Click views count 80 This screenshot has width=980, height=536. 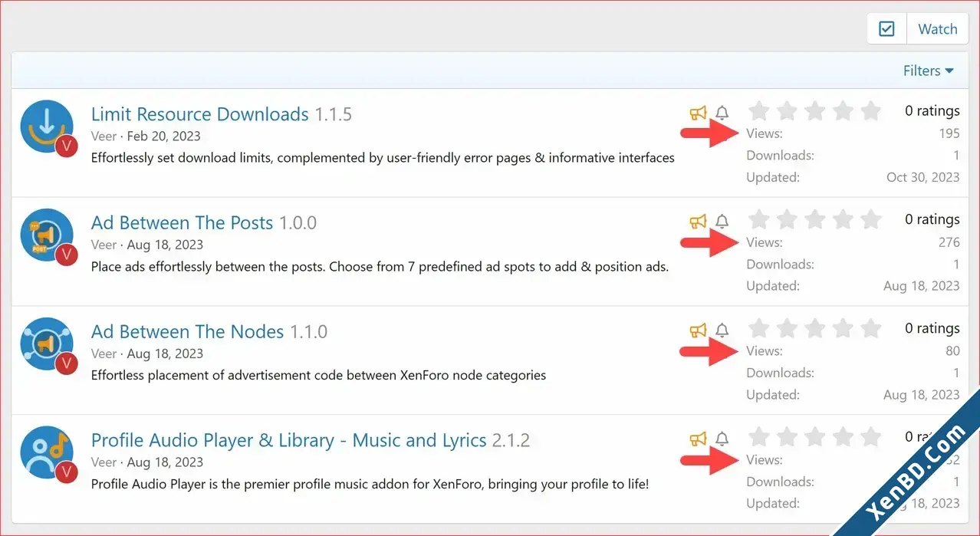click(x=952, y=351)
